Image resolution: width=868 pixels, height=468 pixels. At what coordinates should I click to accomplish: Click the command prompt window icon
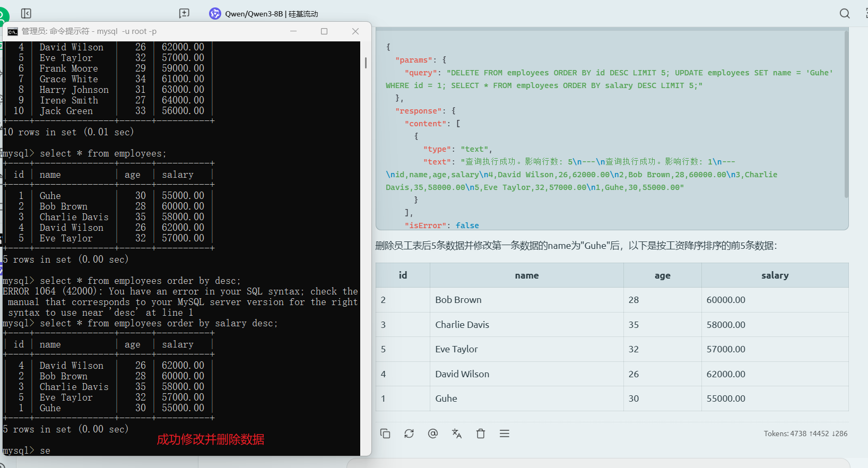(13, 31)
